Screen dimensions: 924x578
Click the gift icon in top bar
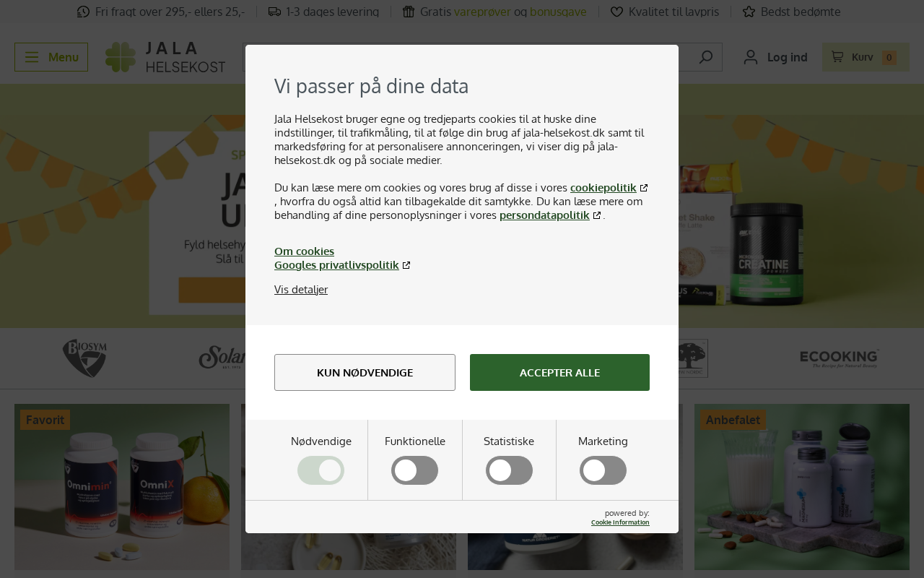409,12
